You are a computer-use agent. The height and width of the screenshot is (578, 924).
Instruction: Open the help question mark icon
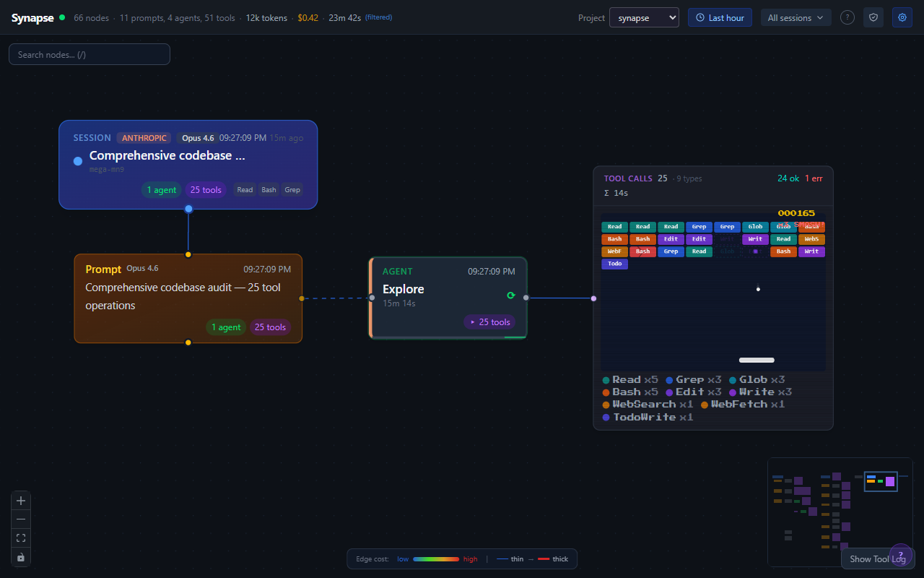847,17
